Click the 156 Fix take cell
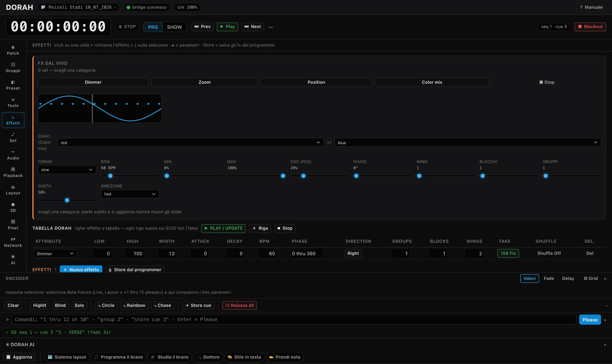 click(x=508, y=253)
